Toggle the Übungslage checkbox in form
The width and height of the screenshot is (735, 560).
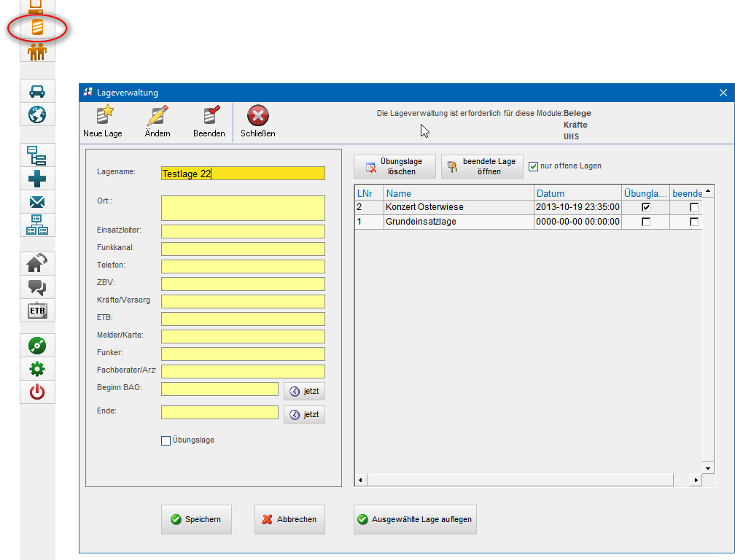tap(166, 440)
